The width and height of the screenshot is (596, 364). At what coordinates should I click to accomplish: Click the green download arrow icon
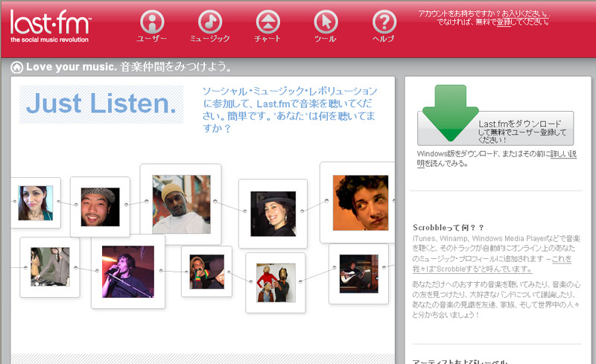coord(450,113)
